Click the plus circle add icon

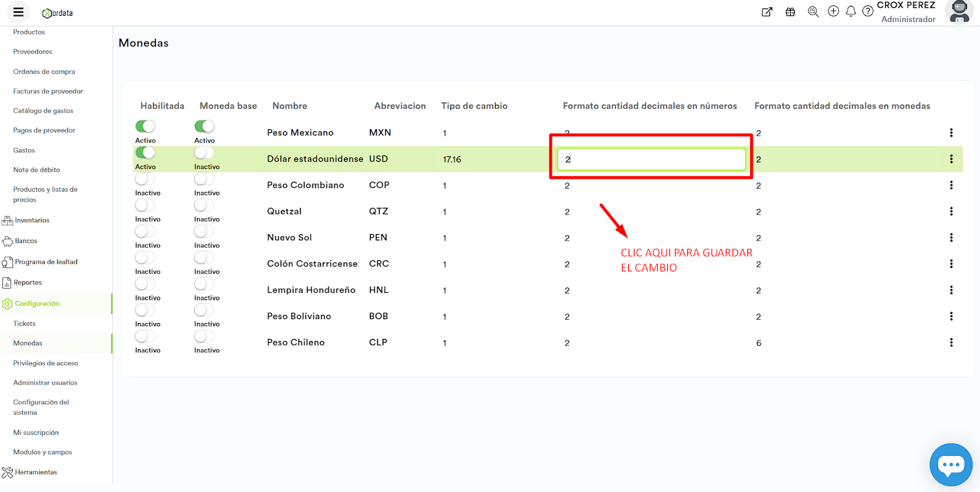[x=833, y=12]
